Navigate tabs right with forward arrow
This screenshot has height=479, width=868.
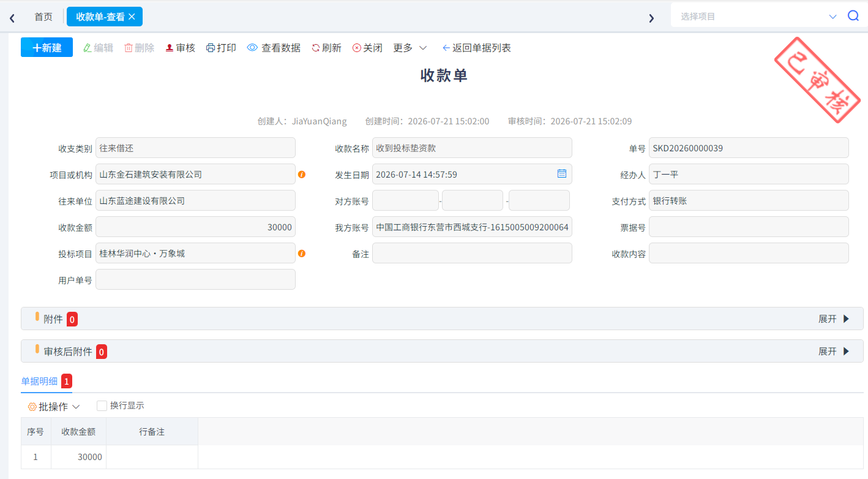(651, 18)
